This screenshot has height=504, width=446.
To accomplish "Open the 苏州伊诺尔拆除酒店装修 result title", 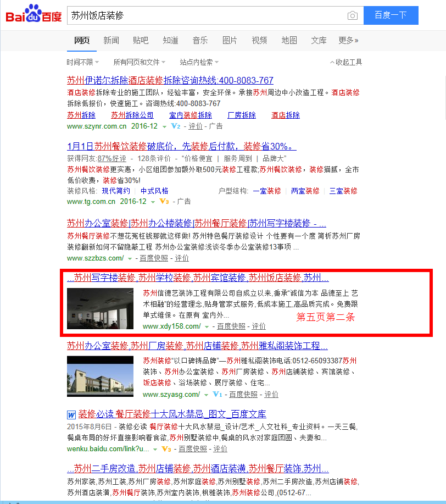I will click(170, 80).
